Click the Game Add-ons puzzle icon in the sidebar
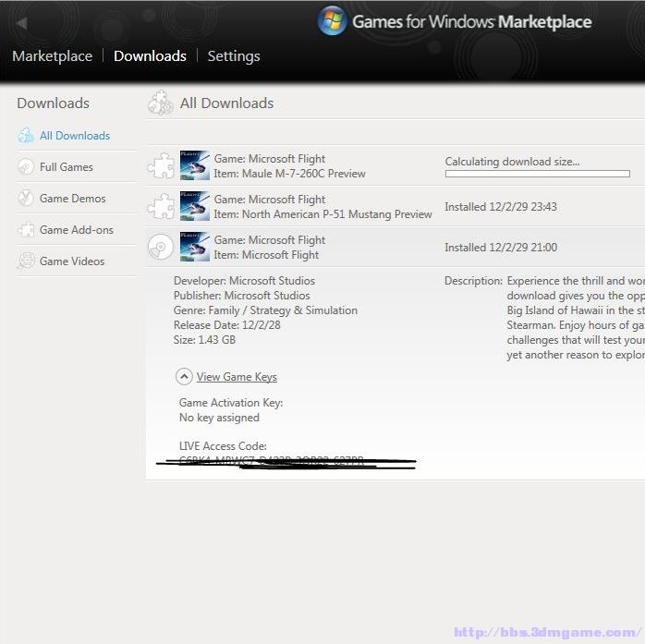Viewport: 645px width, 644px height. [x=26, y=230]
